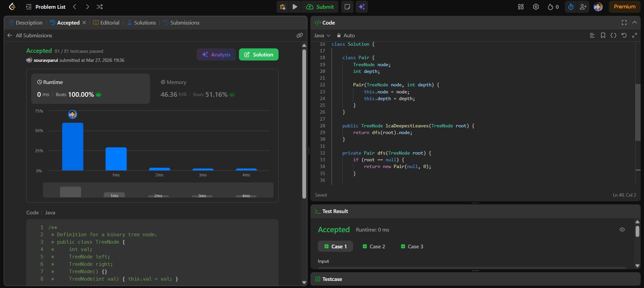Open settings gear in top bar
This screenshot has width=644, height=288.
pos(536,7)
